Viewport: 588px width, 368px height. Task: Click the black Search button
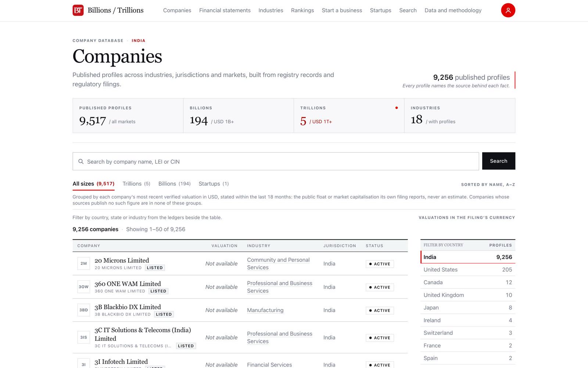point(499,161)
